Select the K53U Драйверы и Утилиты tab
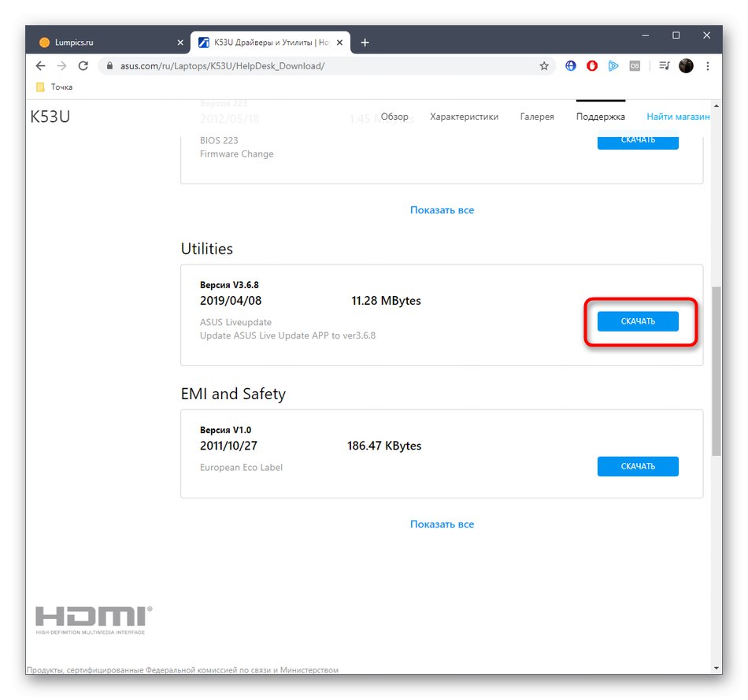Screen dimensions: 748x700 271,43
